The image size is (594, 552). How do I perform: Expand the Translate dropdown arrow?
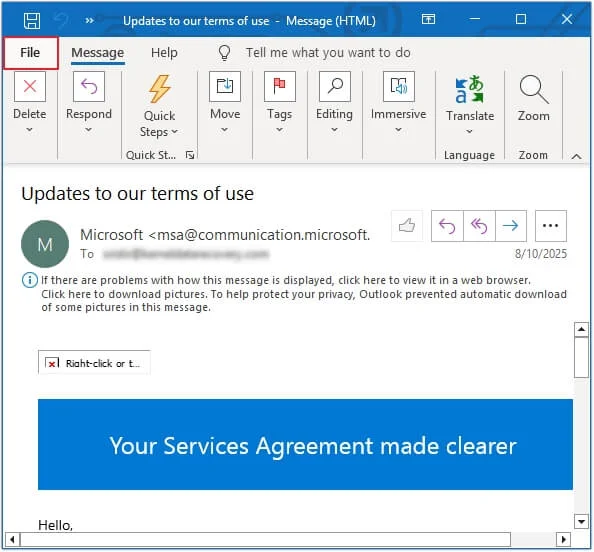pos(469,131)
